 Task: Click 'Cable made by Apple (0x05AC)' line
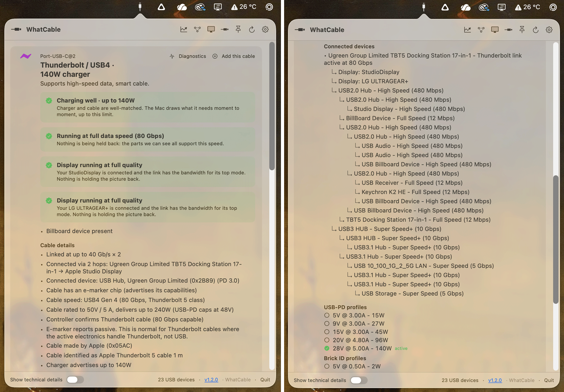click(89, 346)
